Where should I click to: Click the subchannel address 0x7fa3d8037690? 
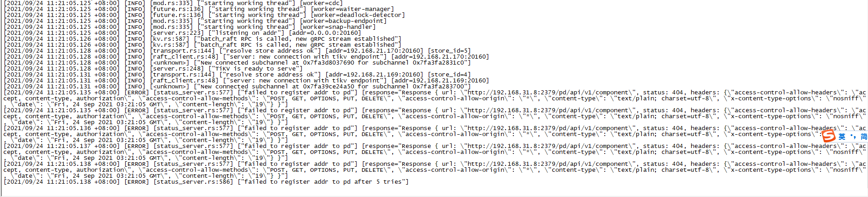[329, 63]
